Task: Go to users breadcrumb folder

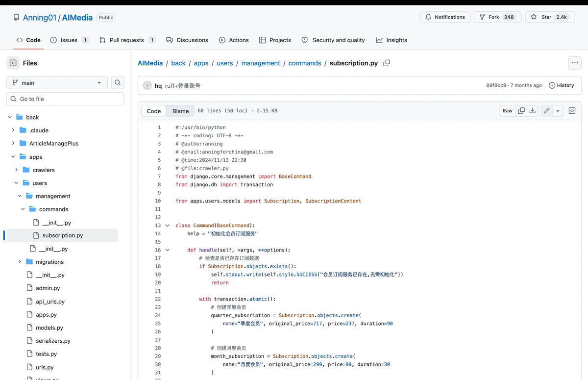Action: [x=225, y=63]
